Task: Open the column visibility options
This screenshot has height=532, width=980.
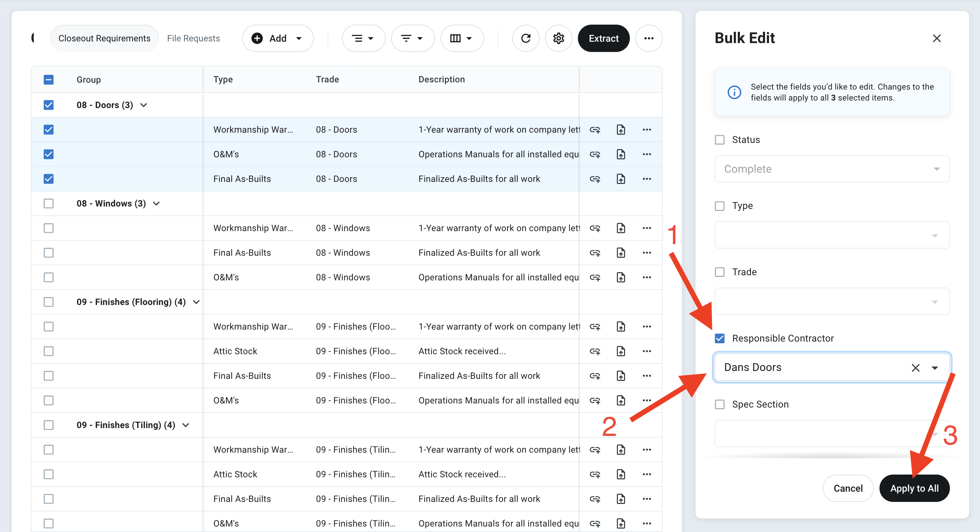Action: (462, 38)
